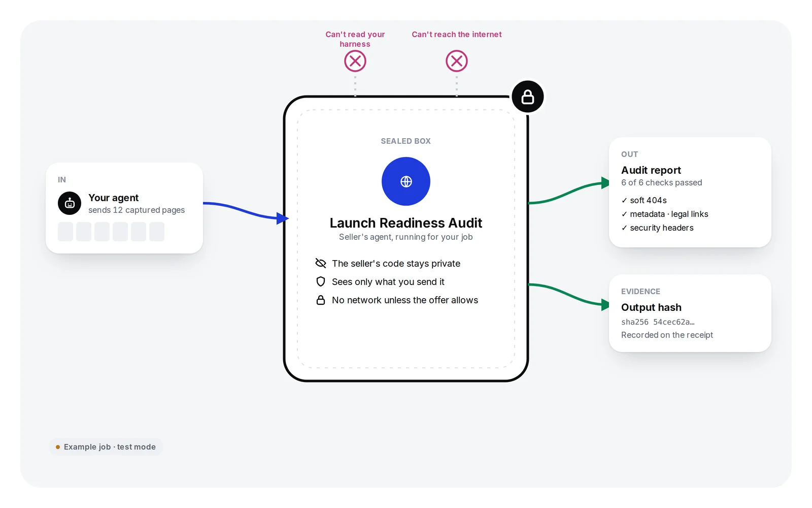Click the shield icon beside Sees only what you send

[321, 281]
